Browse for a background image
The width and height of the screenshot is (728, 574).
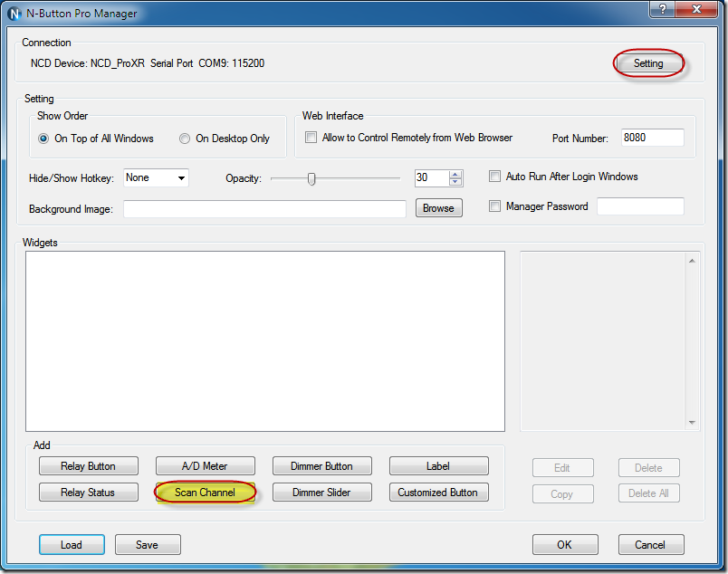(439, 208)
